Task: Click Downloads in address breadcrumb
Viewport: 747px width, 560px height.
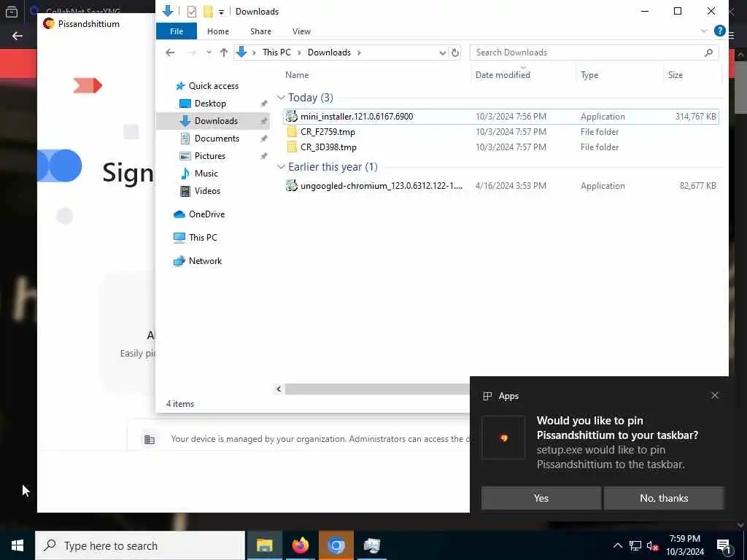Action: 329,52
